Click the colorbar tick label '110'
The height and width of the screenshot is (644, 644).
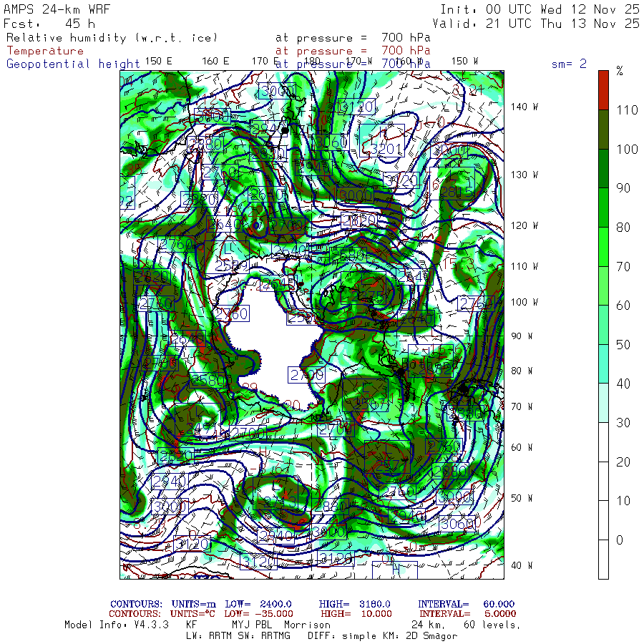click(x=627, y=109)
